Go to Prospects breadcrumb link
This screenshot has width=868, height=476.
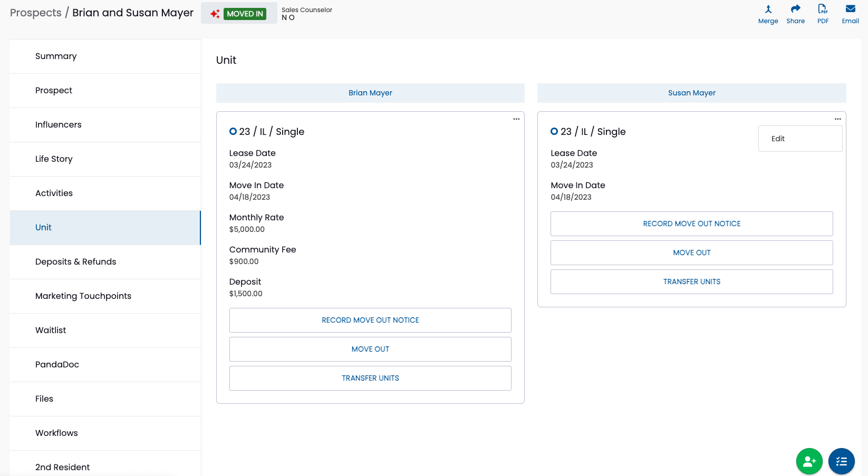[36, 13]
